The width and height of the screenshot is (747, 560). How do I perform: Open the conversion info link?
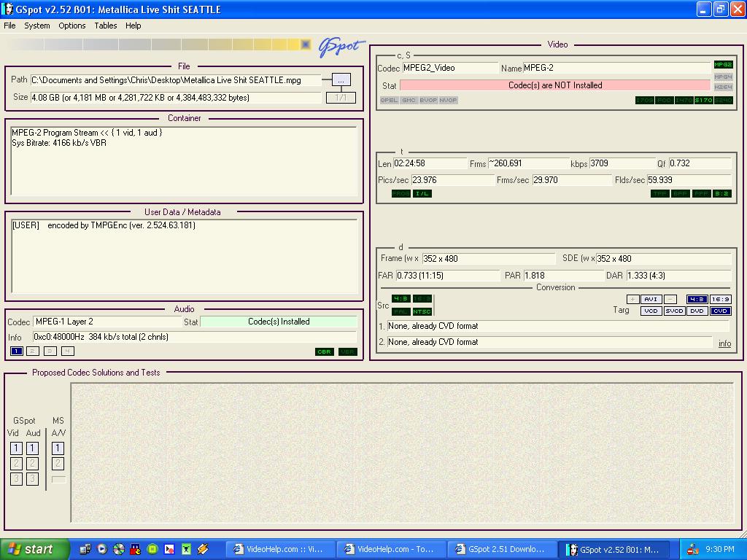(724, 343)
